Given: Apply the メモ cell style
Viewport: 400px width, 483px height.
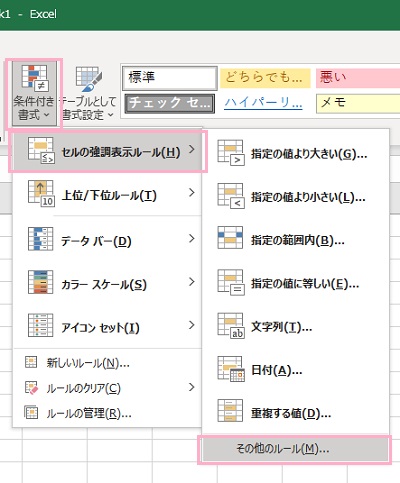Looking at the screenshot, I should 358,104.
